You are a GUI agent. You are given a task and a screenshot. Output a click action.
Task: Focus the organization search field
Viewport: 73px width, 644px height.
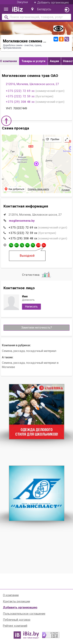point(37,17)
